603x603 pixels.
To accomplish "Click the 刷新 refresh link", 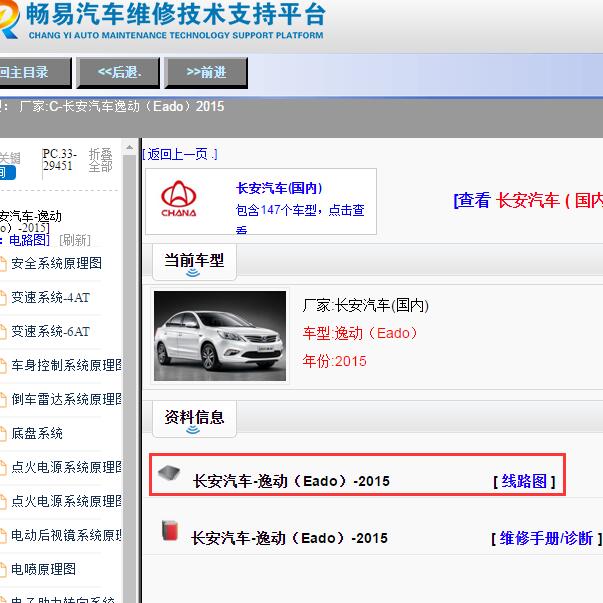I will tap(75, 240).
